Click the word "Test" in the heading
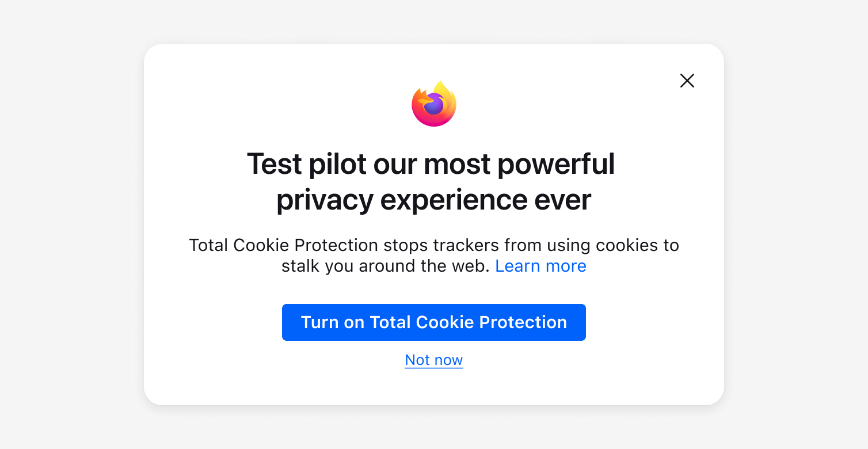This screenshot has height=449, width=868. point(274,164)
